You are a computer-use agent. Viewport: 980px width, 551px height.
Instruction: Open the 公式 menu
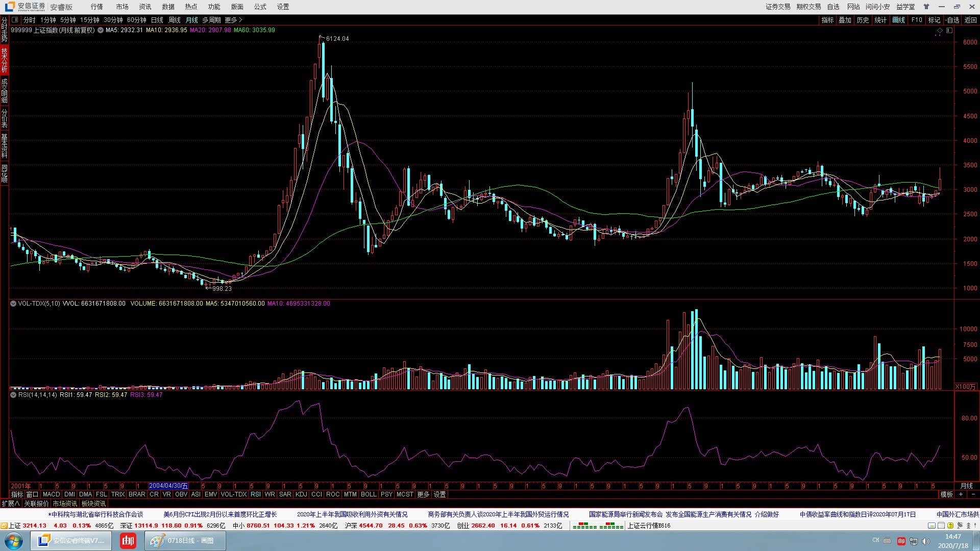coord(260,7)
